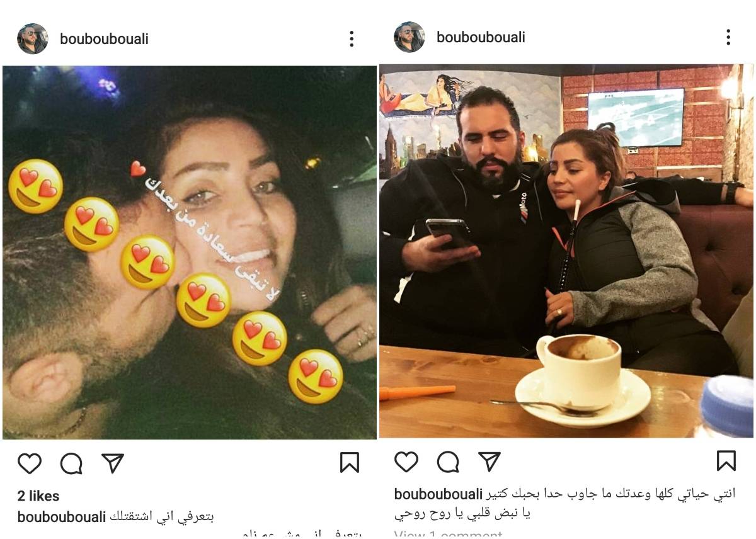Viewport: 756px width, 539px height.
Task: Open comments on the right post
Action: pyautogui.click(x=448, y=462)
